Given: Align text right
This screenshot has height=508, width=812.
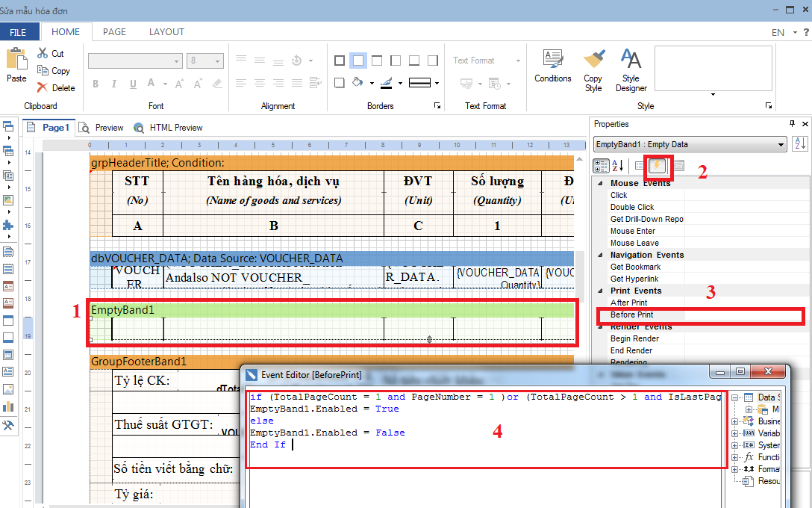Looking at the screenshot, I should [x=278, y=83].
